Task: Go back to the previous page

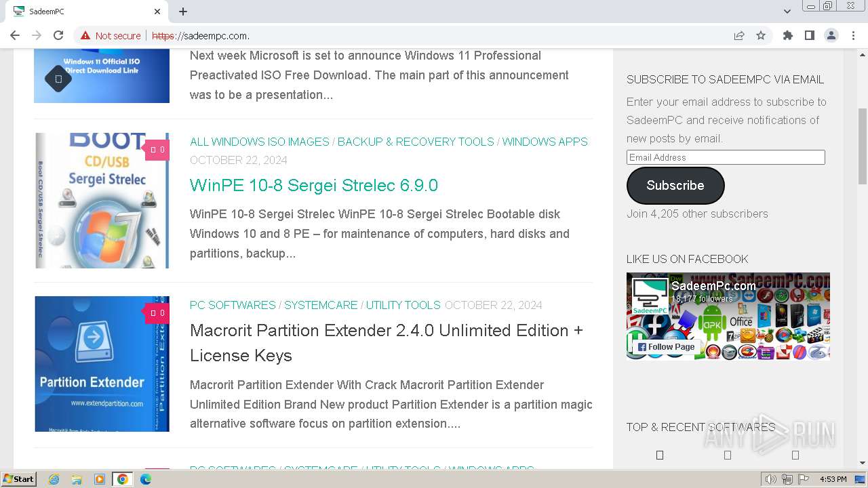Action: tap(15, 35)
